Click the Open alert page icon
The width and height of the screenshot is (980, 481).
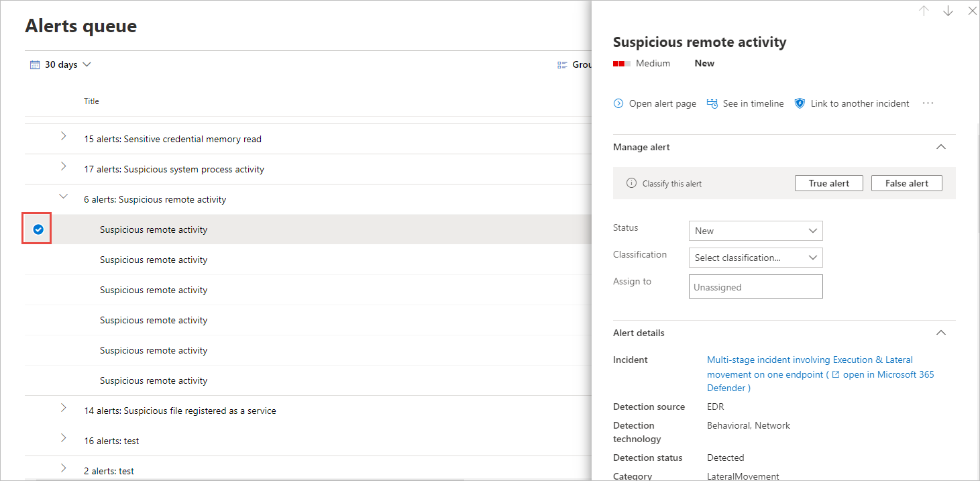click(x=618, y=103)
